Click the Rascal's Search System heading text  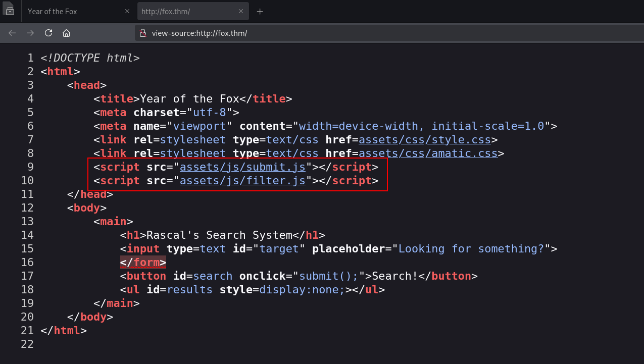[x=219, y=235]
